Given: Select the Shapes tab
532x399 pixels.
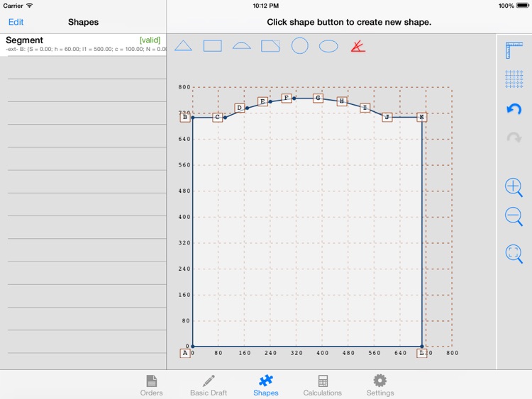Looking at the screenshot, I should [266, 386].
